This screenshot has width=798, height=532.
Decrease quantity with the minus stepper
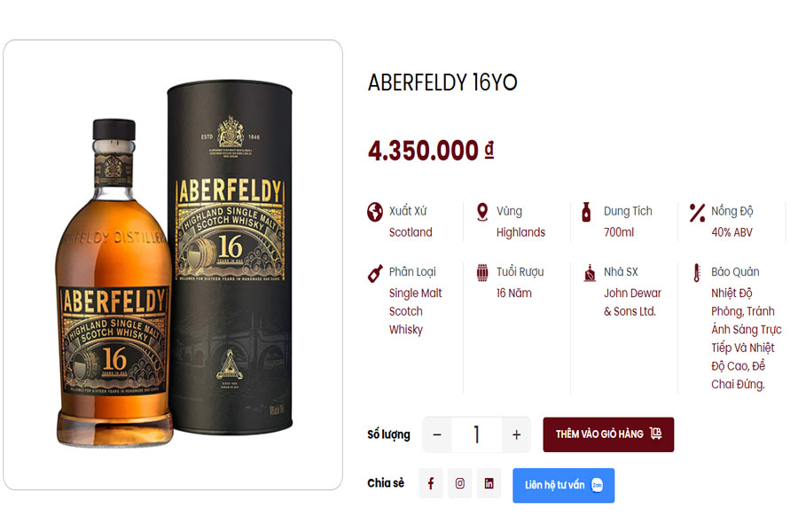[x=437, y=434]
